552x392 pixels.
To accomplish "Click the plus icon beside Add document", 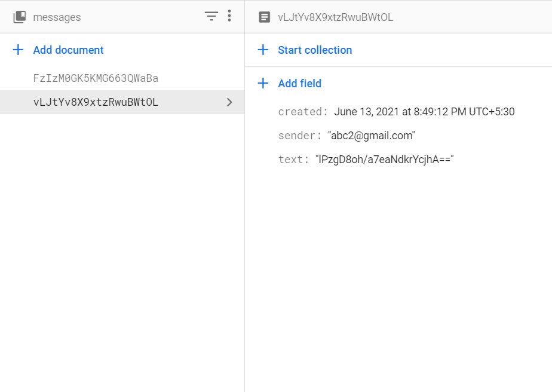I will [17, 50].
